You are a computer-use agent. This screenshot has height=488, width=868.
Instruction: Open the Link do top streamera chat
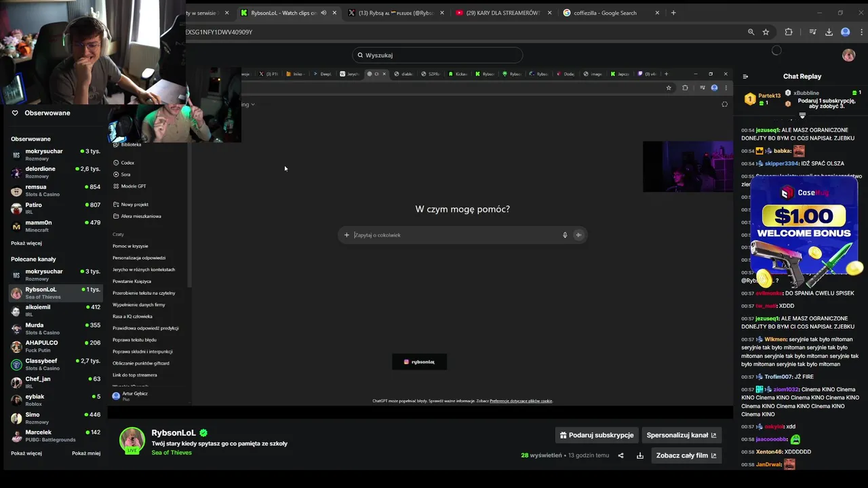[x=134, y=375]
